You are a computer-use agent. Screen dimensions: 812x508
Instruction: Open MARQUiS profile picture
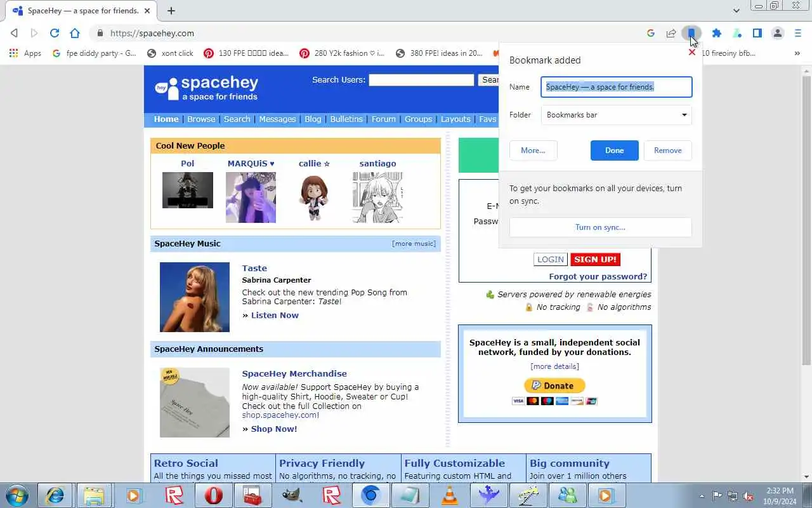251,197
